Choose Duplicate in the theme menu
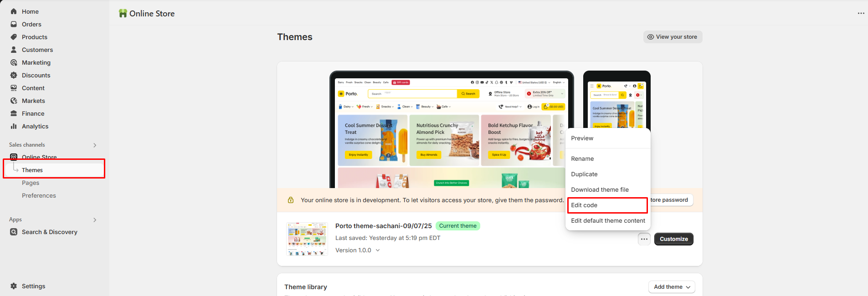This screenshot has height=296, width=868. (584, 174)
